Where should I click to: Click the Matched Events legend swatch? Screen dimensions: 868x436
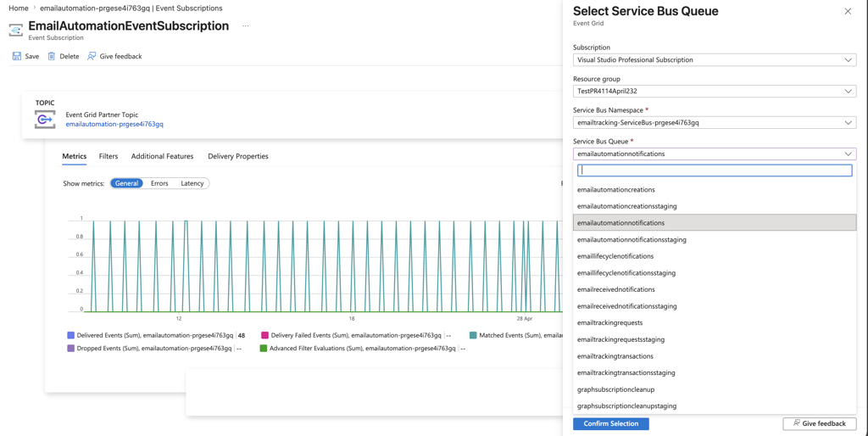473,335
